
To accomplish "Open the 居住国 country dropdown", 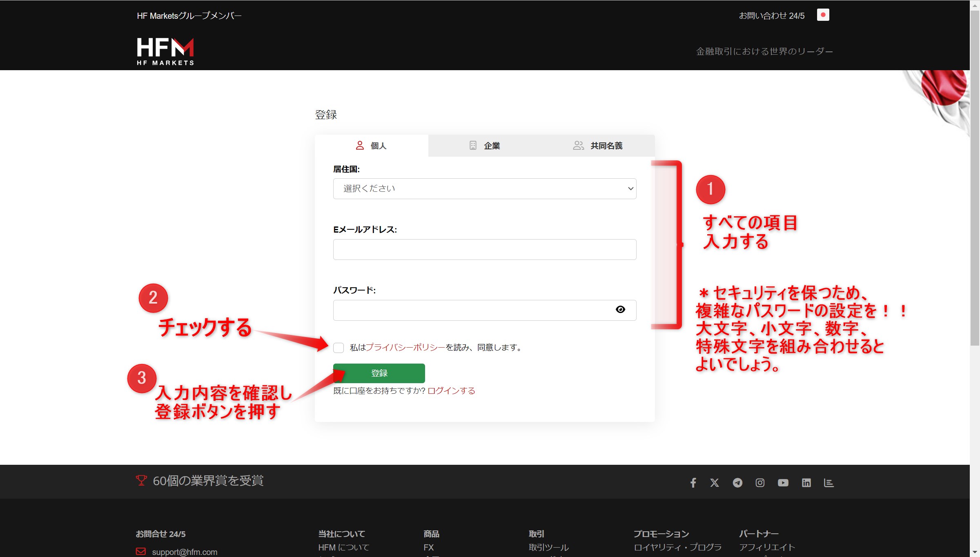I will 484,189.
